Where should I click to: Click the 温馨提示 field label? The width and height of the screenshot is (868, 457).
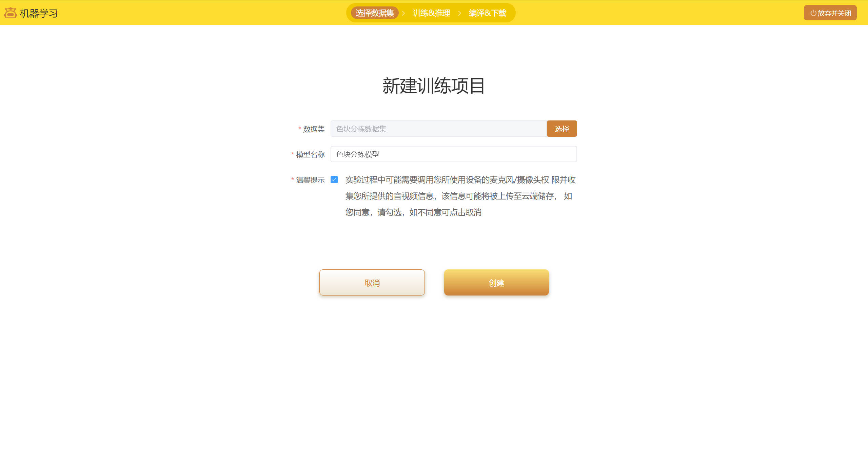click(310, 180)
